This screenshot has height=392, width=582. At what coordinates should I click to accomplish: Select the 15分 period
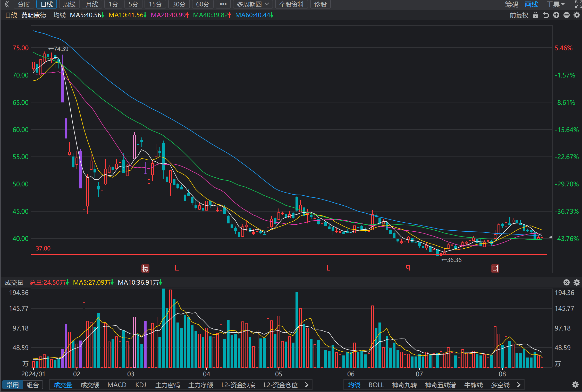[155, 4]
